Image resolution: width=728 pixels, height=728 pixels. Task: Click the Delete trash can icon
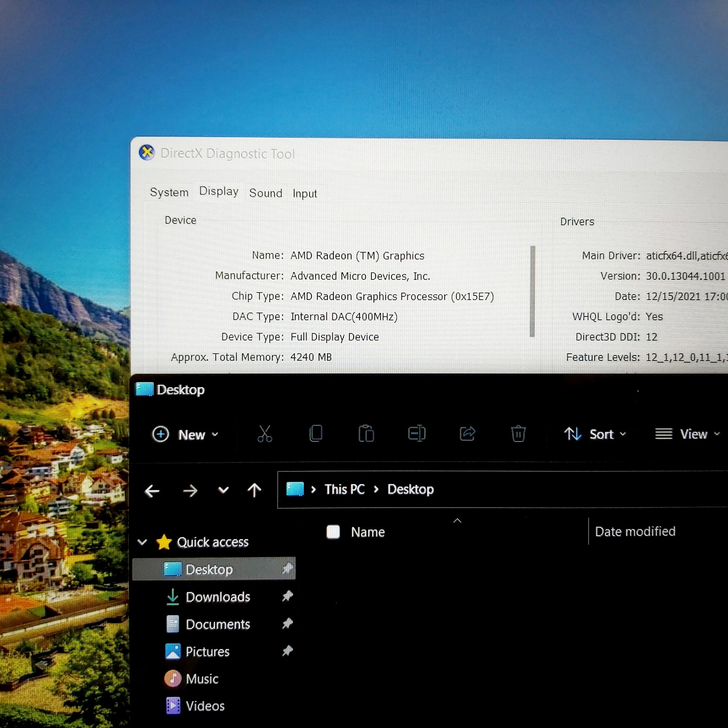[x=518, y=434]
